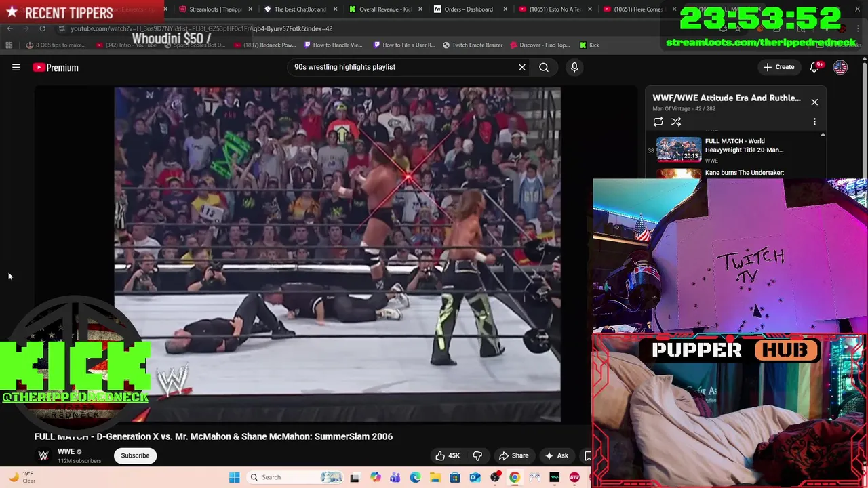Screen dimensions: 868x488
Task: Click the video player to pause
Action: 338,255
